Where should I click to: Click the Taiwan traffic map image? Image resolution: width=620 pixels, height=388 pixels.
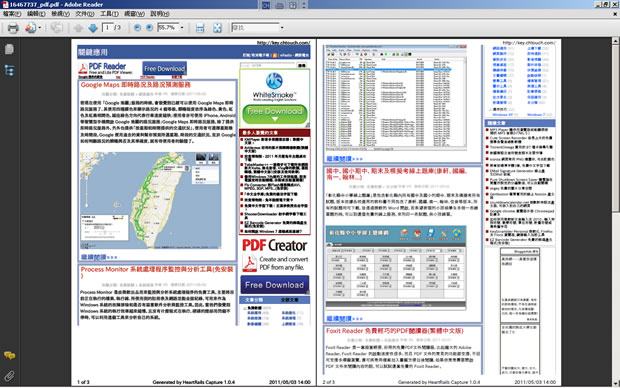point(151,201)
